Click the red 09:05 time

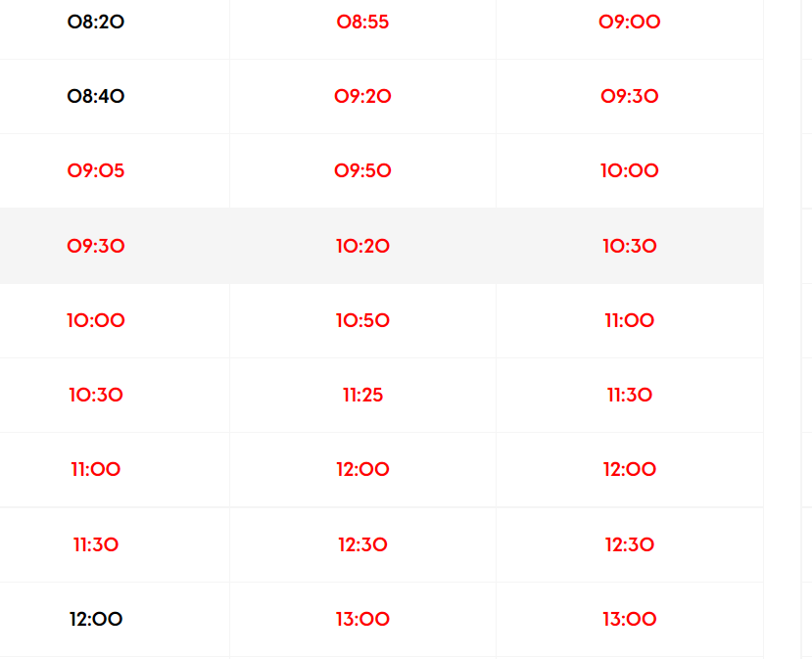pos(96,171)
